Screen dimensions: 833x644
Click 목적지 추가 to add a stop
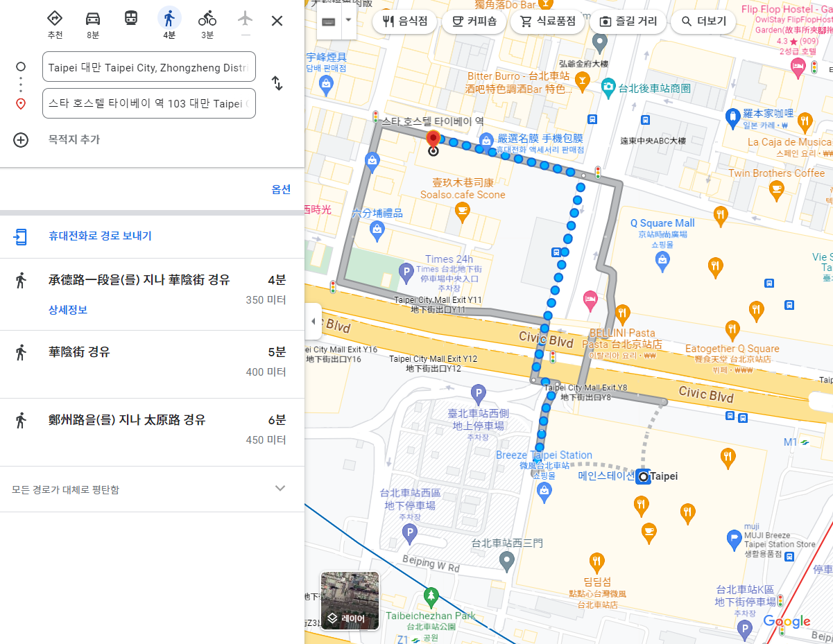point(74,139)
